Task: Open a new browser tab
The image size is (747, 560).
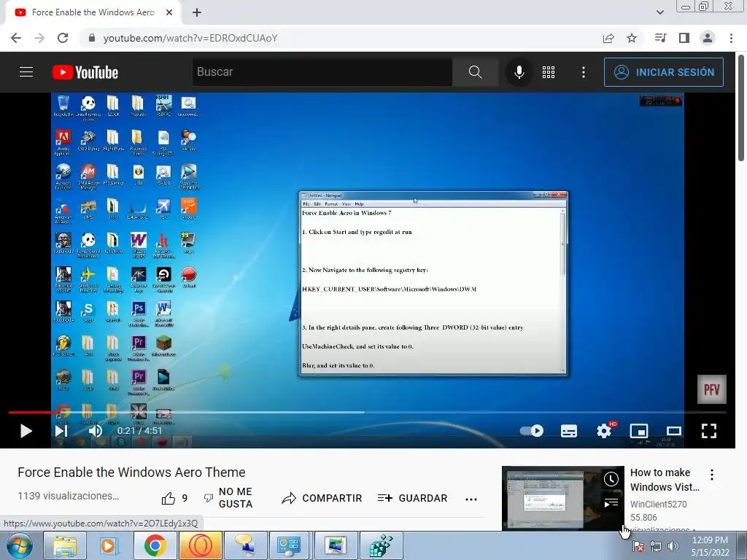Action: (x=197, y=12)
